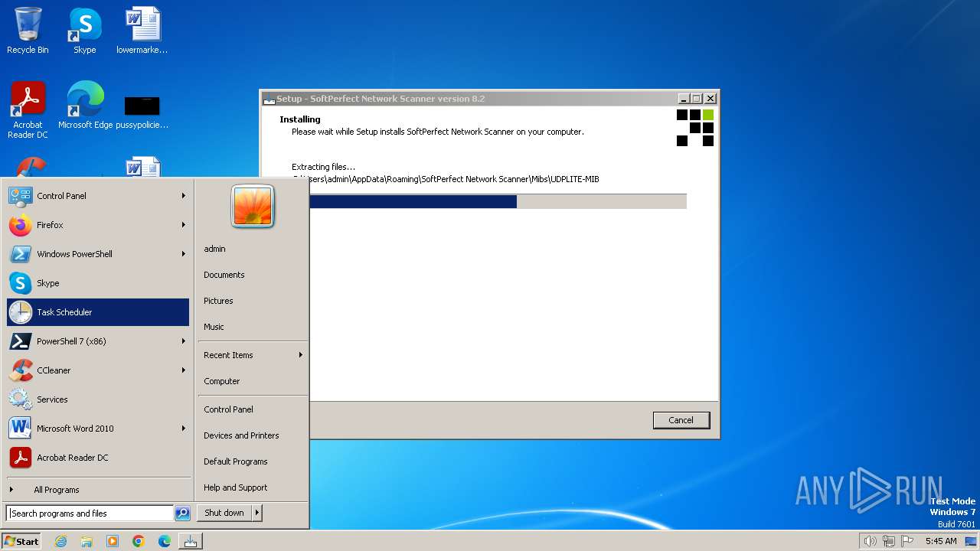
Task: Launch Internet Explorer from the taskbar
Action: tap(60, 541)
